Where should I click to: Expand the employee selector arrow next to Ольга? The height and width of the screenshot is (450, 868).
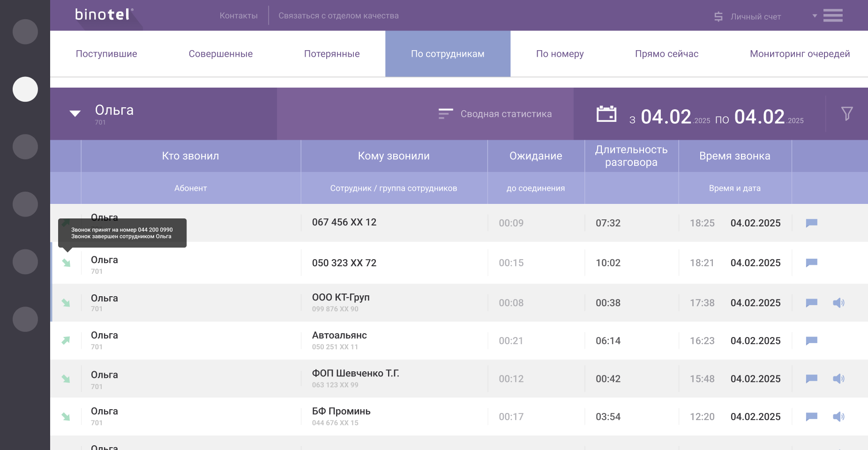(75, 113)
